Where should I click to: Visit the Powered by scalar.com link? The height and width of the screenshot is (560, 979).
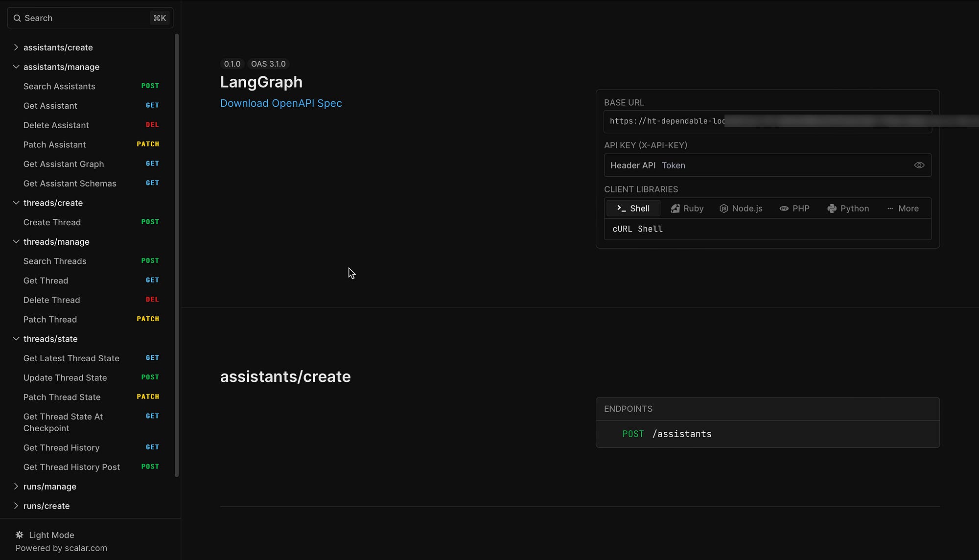pyautogui.click(x=61, y=548)
